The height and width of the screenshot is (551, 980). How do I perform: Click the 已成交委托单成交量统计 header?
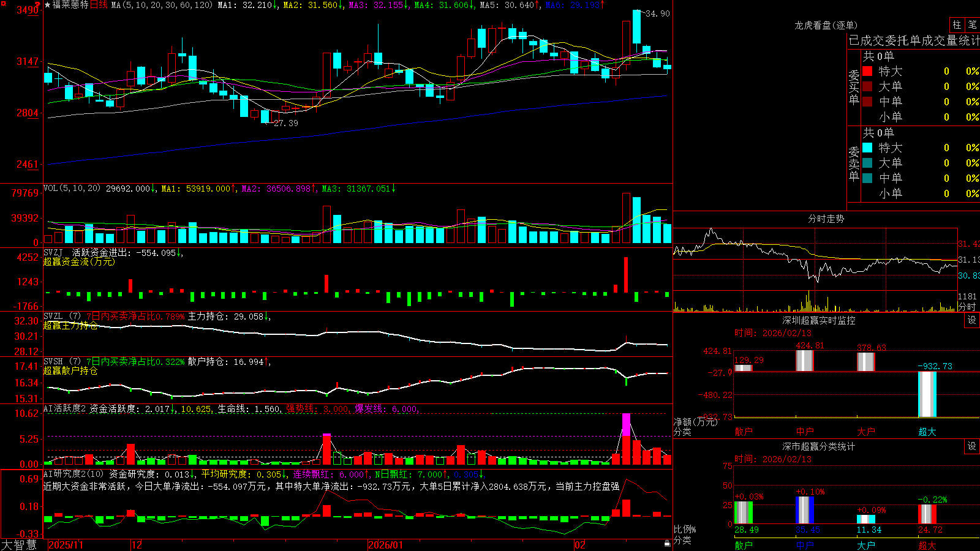click(914, 40)
